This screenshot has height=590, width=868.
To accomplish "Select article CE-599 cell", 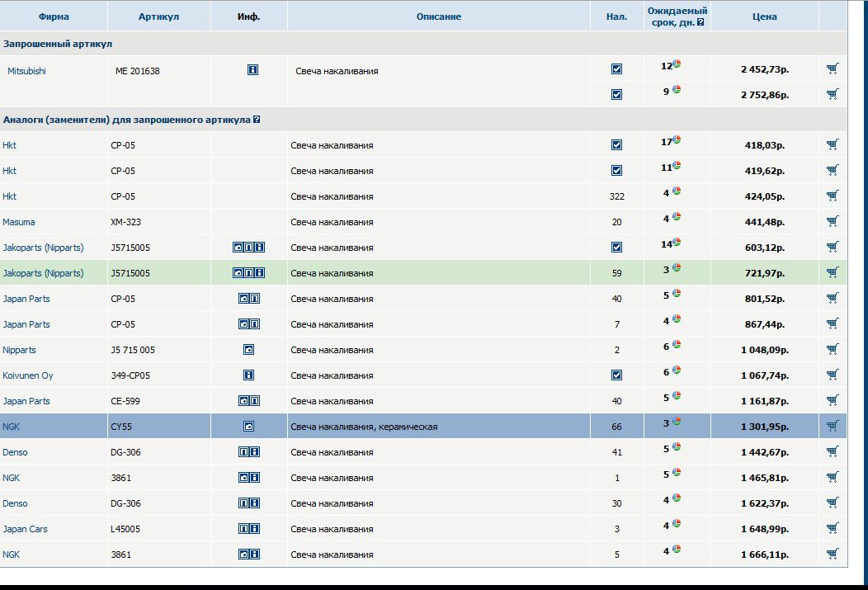I will (125, 401).
